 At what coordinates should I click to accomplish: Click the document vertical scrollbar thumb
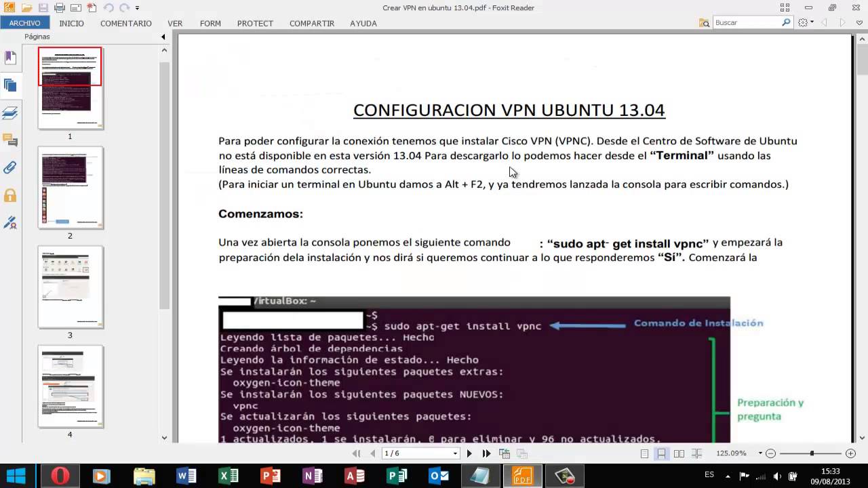(862, 59)
